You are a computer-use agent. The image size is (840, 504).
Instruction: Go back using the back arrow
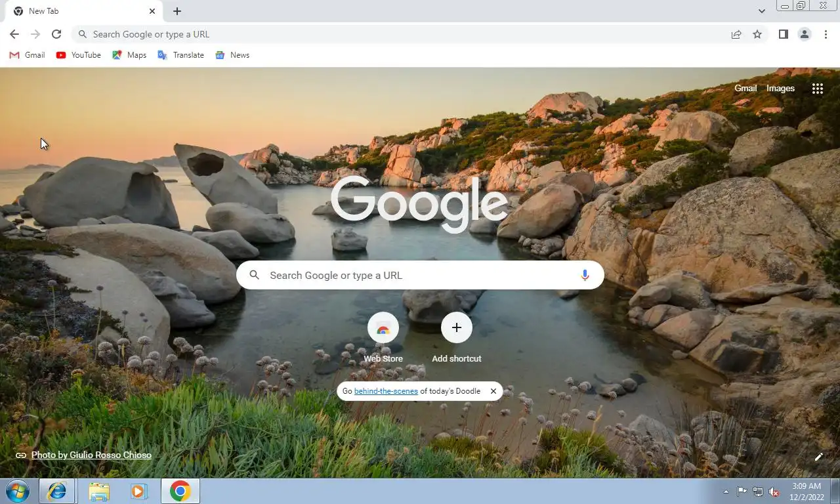coord(14,34)
